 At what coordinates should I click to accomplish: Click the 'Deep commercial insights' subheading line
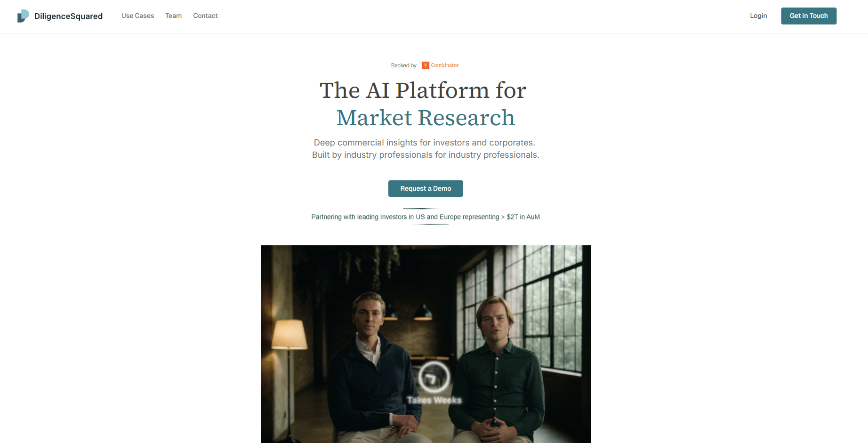coord(425,143)
